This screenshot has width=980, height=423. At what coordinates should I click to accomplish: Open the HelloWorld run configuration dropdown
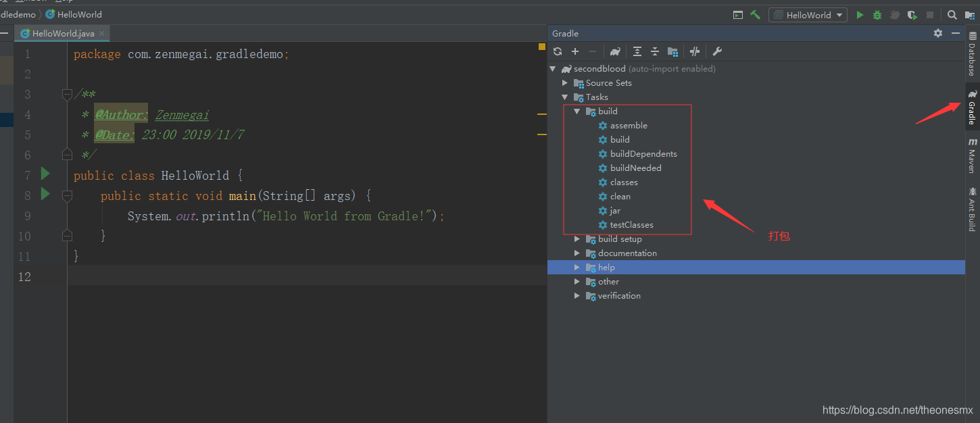(x=808, y=15)
